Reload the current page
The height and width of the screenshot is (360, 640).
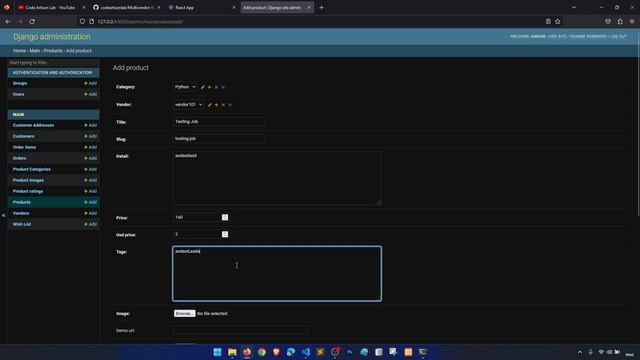pyautogui.click(x=32, y=21)
